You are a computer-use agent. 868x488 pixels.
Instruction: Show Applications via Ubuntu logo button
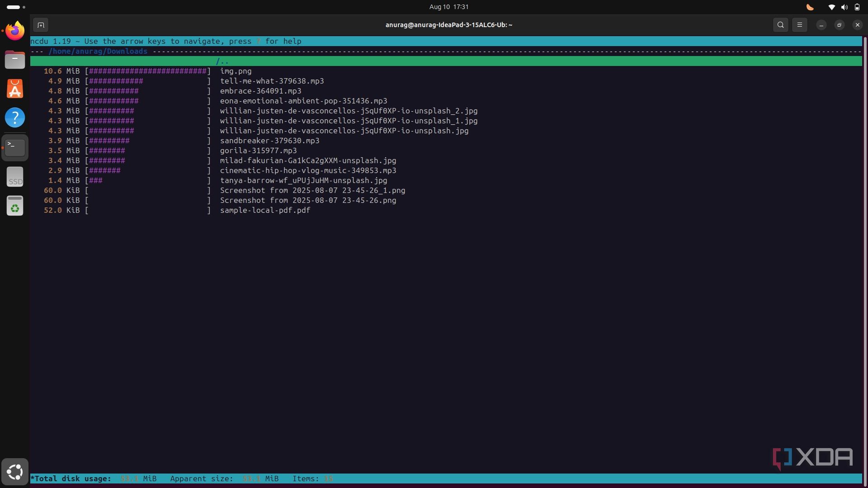(15, 472)
